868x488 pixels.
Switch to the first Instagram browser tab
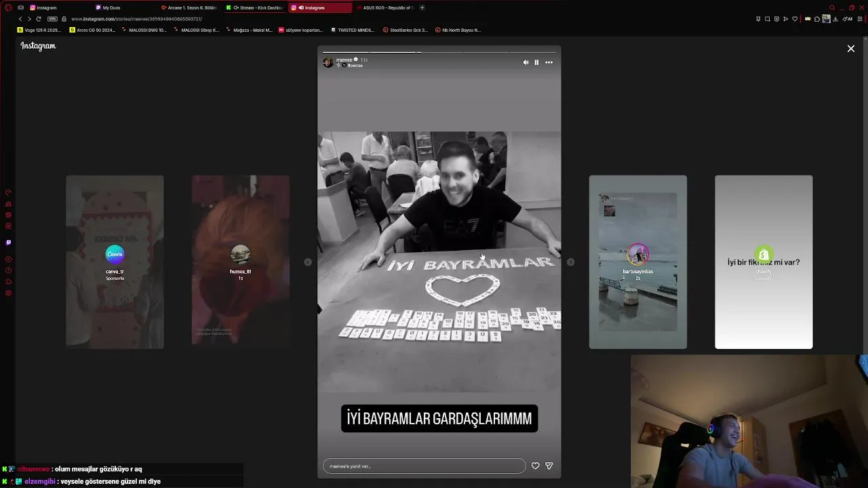(58, 7)
